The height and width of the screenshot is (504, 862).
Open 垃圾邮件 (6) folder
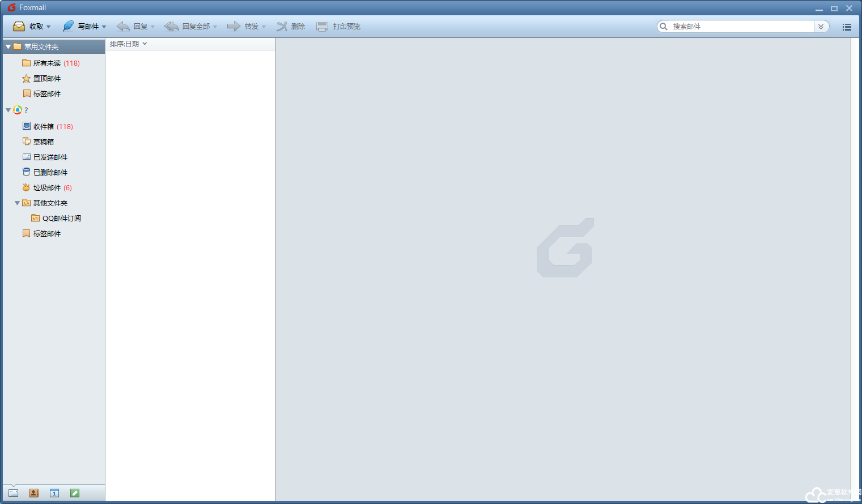pyautogui.click(x=54, y=187)
